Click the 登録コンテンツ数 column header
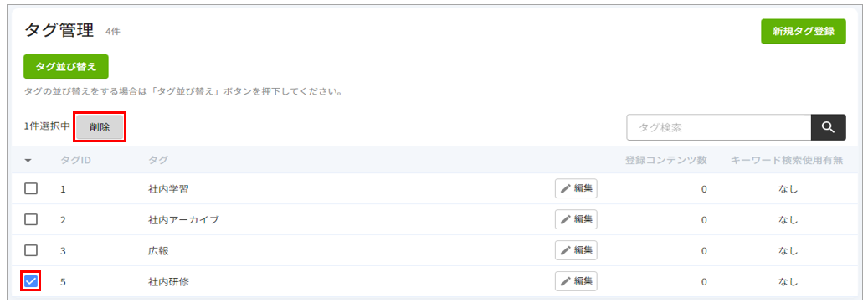The width and height of the screenshot is (868, 303). [666, 160]
